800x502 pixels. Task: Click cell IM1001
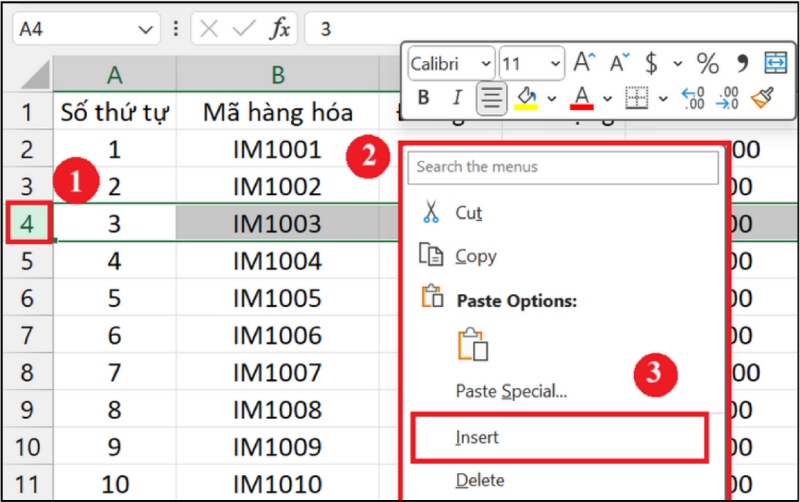pyautogui.click(x=278, y=149)
